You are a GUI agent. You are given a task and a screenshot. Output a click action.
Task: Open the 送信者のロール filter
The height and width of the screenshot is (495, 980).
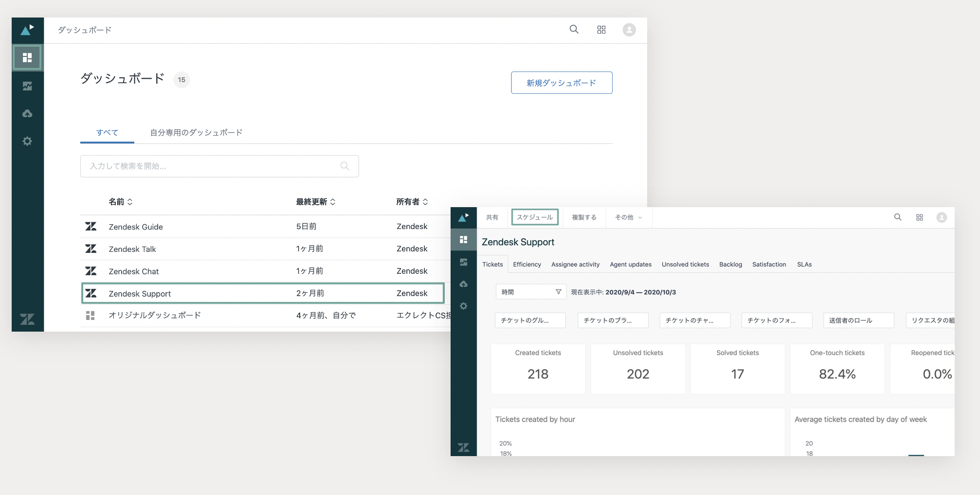coord(859,320)
